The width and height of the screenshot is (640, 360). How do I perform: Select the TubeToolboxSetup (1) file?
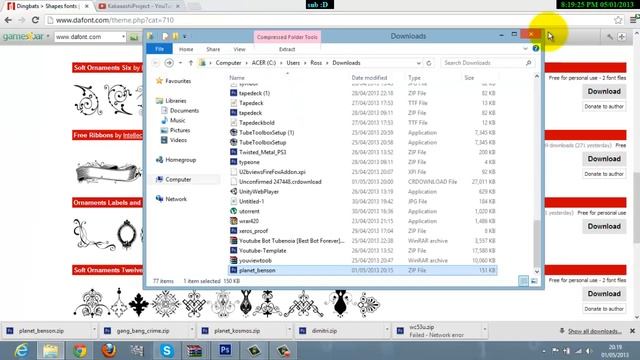tap(267, 133)
